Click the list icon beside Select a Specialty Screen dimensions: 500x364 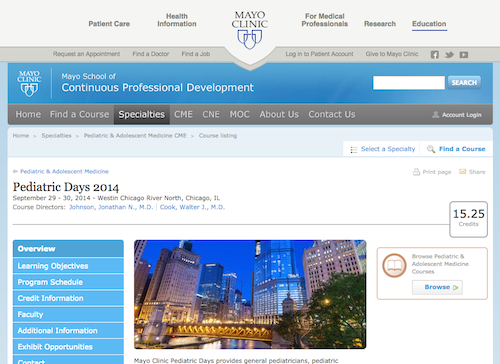(x=354, y=150)
